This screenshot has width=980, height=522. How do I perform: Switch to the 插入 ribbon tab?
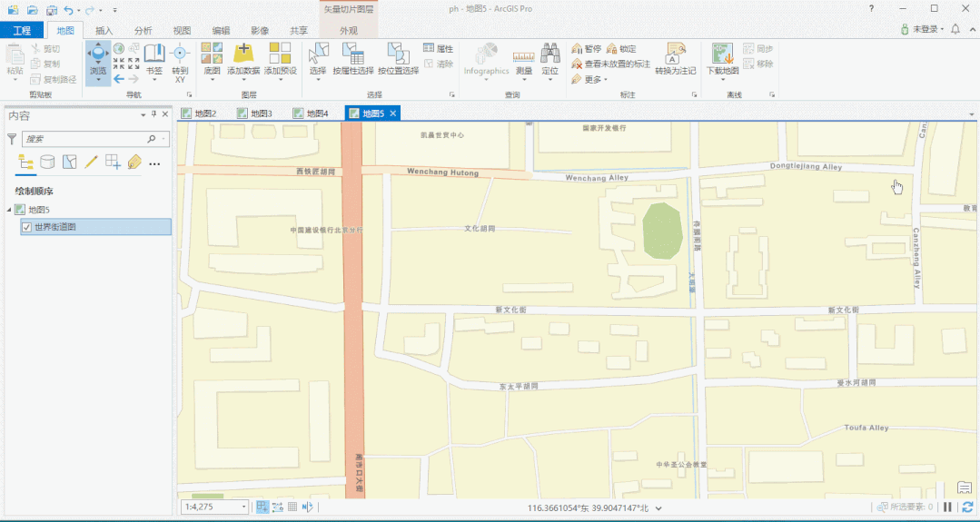pyautogui.click(x=104, y=31)
